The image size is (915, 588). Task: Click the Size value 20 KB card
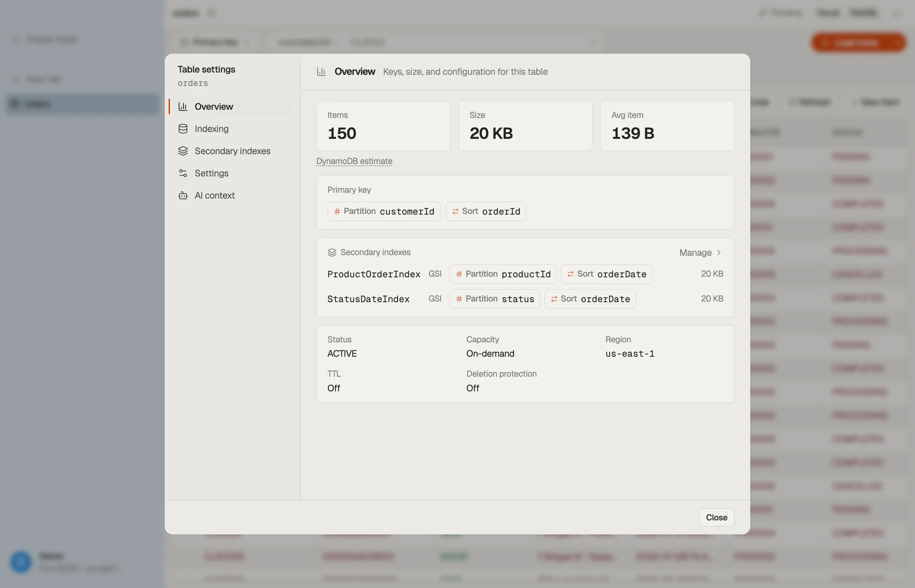click(x=525, y=126)
